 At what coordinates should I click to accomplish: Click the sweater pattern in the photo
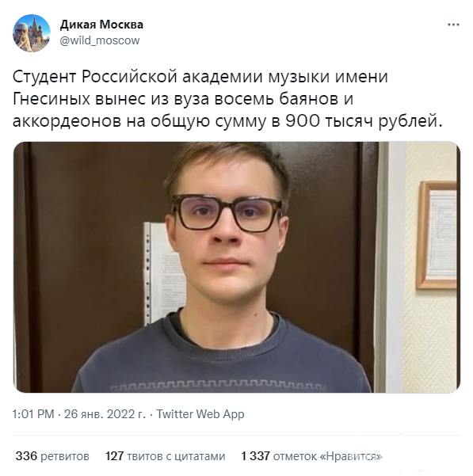(218, 386)
